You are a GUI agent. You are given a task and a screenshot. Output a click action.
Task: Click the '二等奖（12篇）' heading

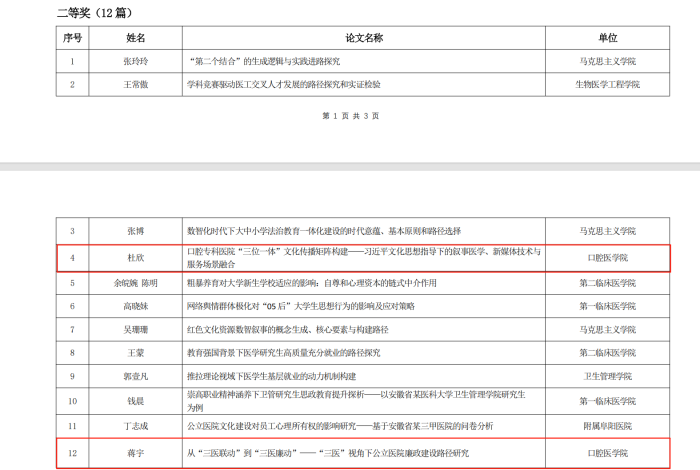pyautogui.click(x=95, y=12)
